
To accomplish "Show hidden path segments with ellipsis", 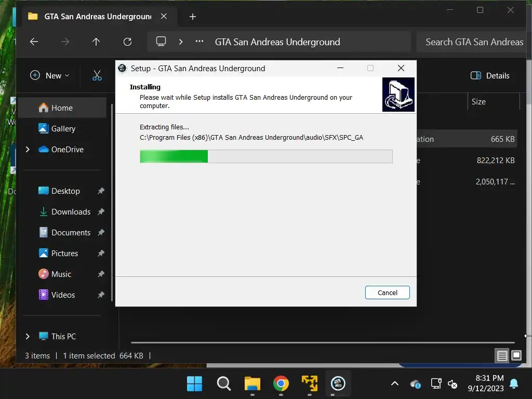I will (x=199, y=42).
